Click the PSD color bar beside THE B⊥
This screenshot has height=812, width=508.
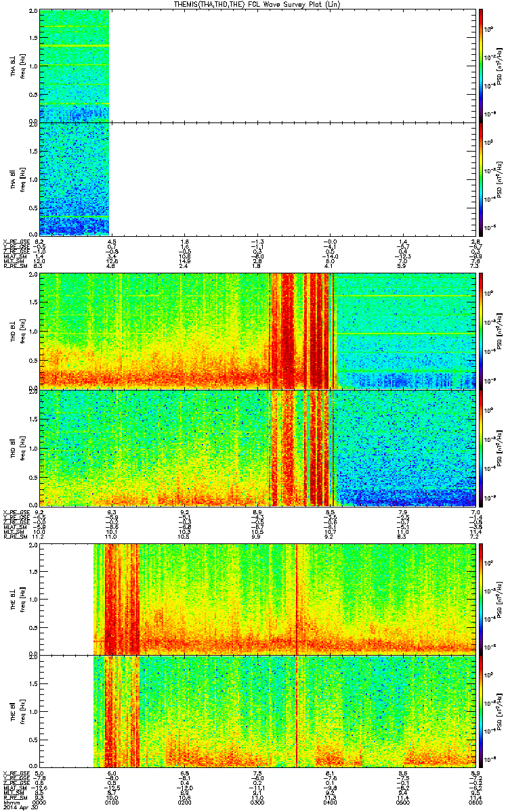pyautogui.click(x=481, y=599)
